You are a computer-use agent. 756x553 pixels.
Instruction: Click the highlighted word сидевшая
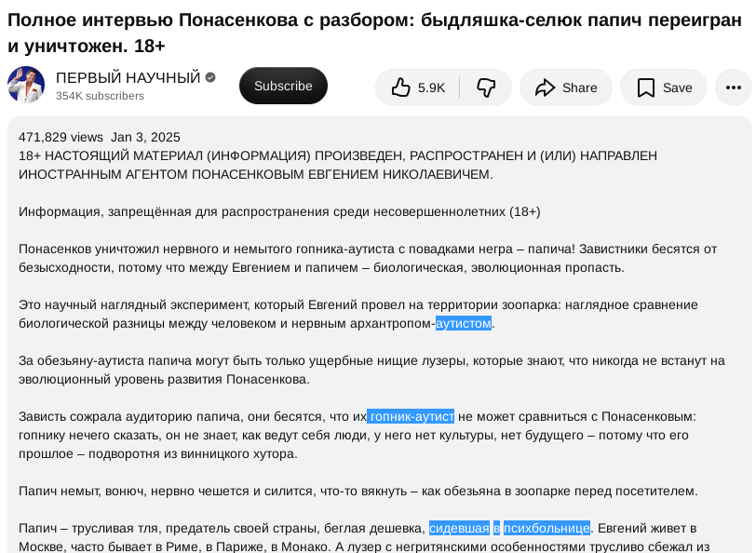click(459, 528)
